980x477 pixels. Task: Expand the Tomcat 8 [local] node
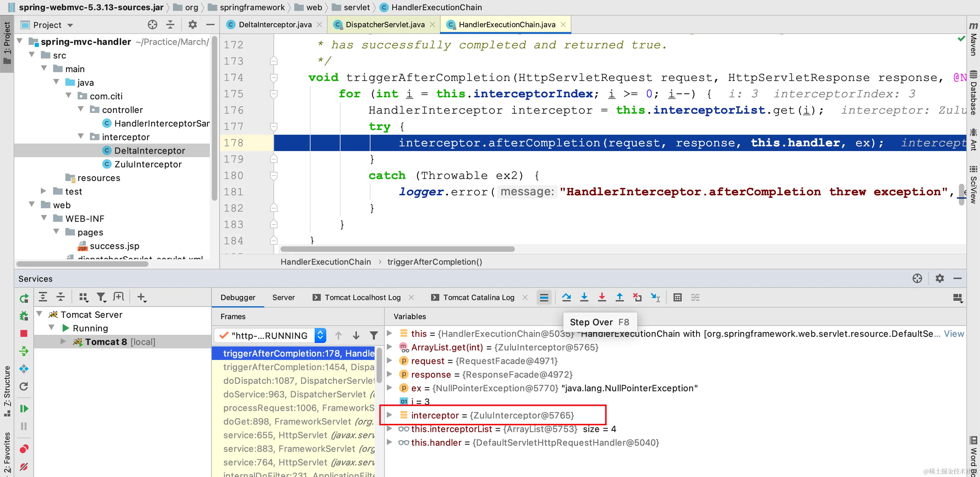pos(64,341)
